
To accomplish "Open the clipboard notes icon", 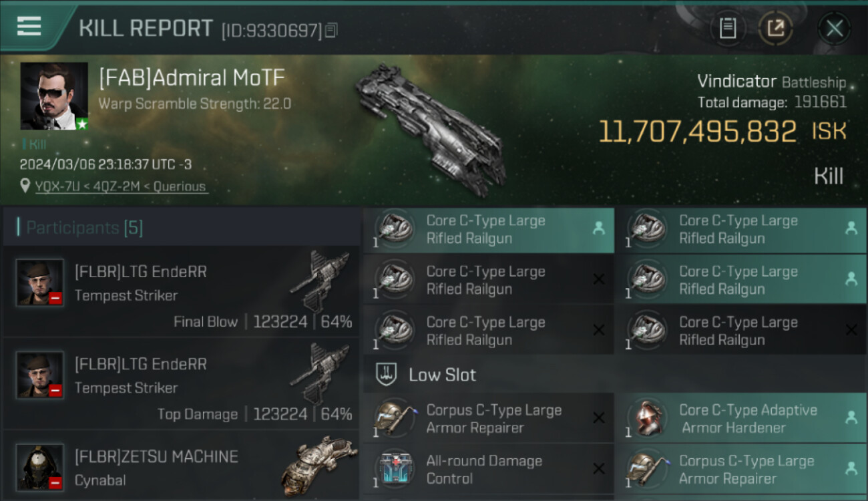I will (x=728, y=28).
